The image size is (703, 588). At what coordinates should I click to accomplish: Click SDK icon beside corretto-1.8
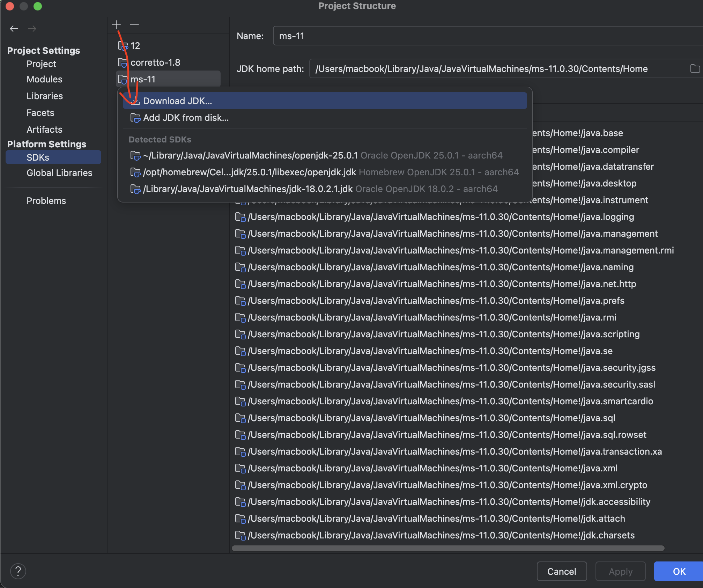[123, 63]
